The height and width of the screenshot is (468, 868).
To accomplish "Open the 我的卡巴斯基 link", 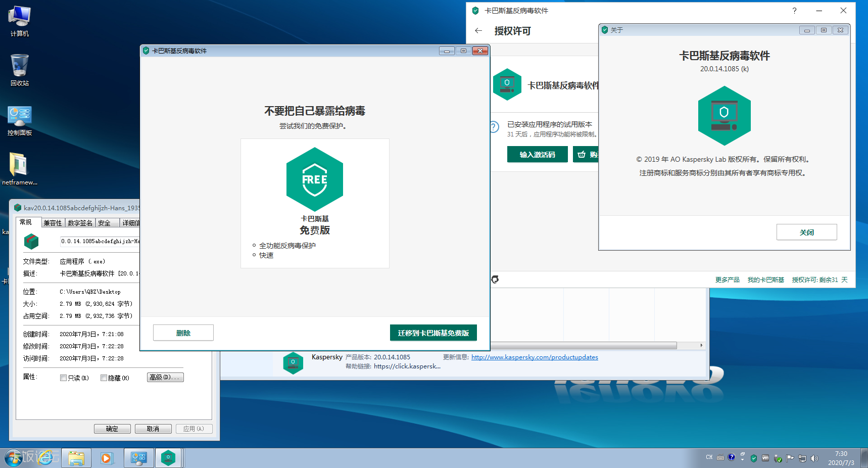I will (766, 279).
